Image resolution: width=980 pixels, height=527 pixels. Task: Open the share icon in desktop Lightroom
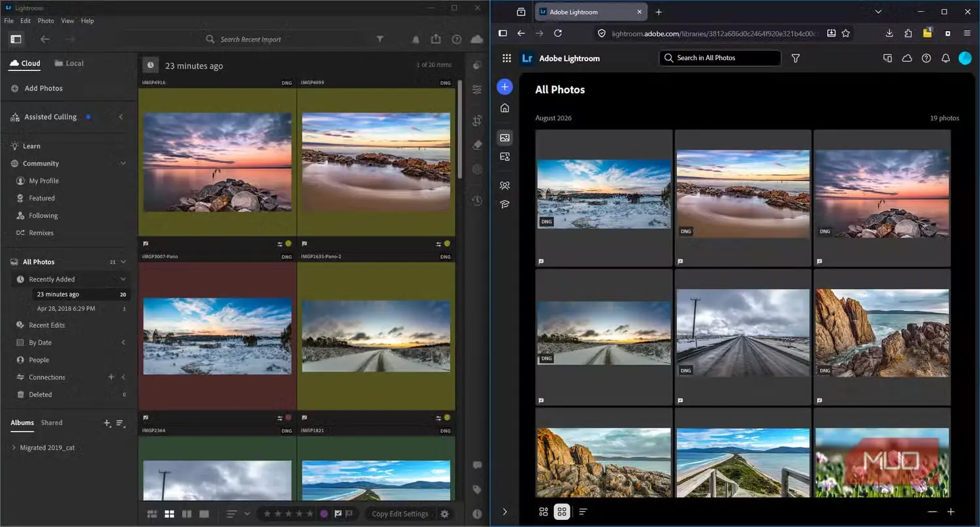(436, 39)
